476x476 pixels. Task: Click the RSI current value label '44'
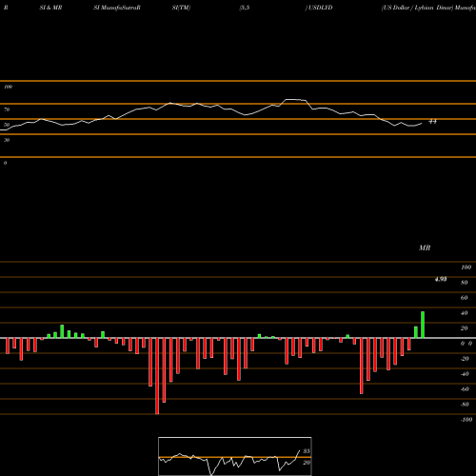point(432,122)
